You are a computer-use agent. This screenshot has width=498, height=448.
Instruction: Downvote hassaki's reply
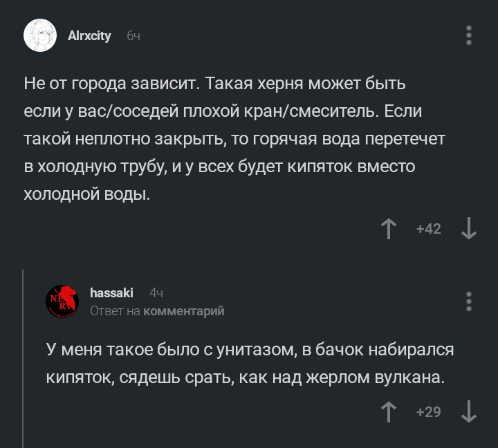click(x=469, y=412)
